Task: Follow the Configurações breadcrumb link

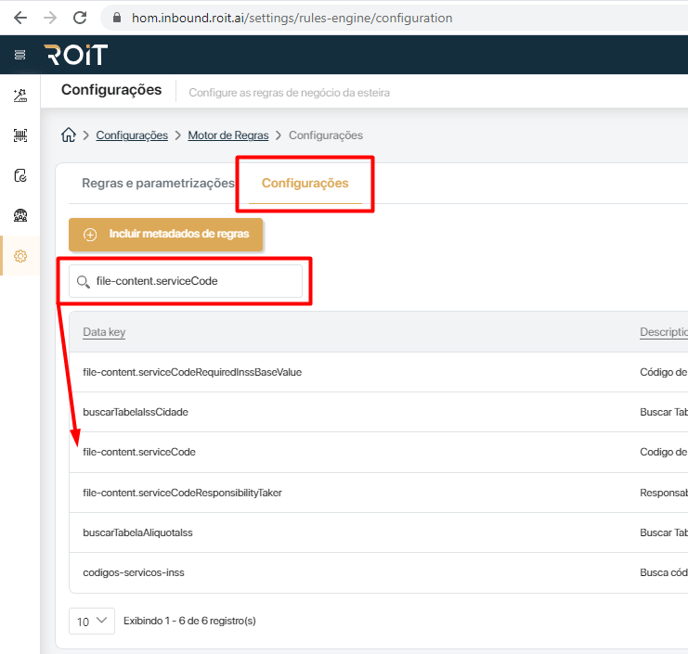Action: [132, 135]
